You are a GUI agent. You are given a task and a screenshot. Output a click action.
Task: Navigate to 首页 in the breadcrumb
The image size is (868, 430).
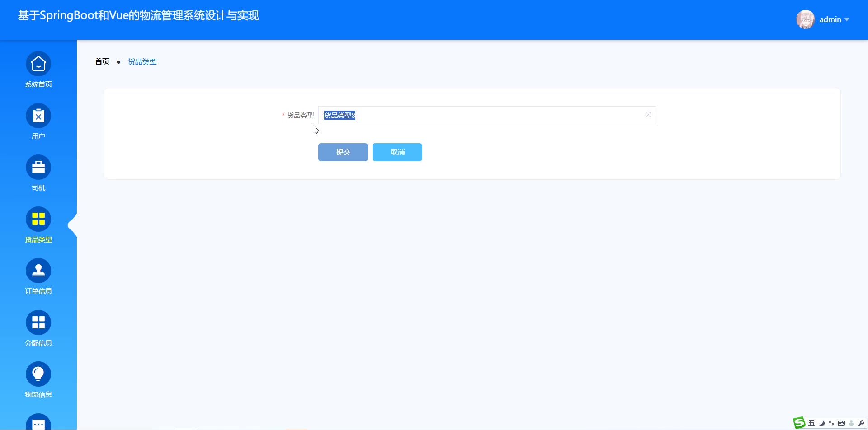pyautogui.click(x=102, y=61)
